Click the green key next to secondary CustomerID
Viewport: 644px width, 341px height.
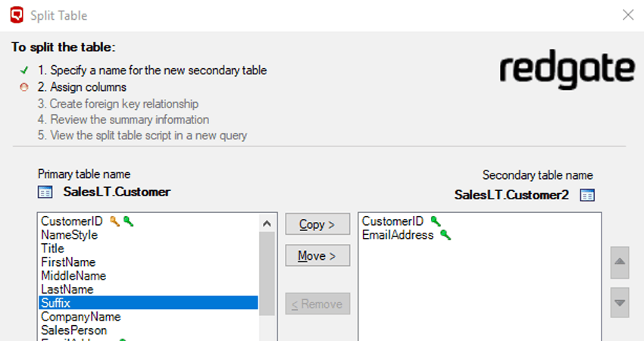coord(436,221)
